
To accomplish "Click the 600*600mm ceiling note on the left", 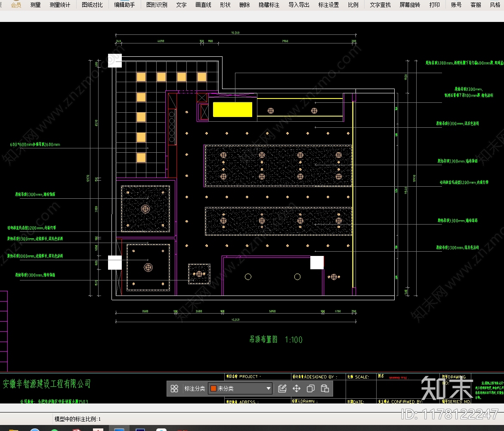I will (x=35, y=145).
